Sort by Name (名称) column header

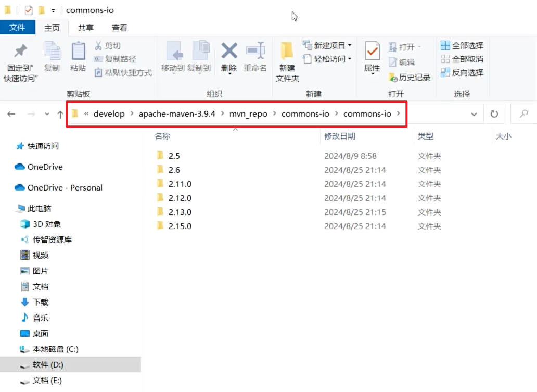(x=162, y=136)
